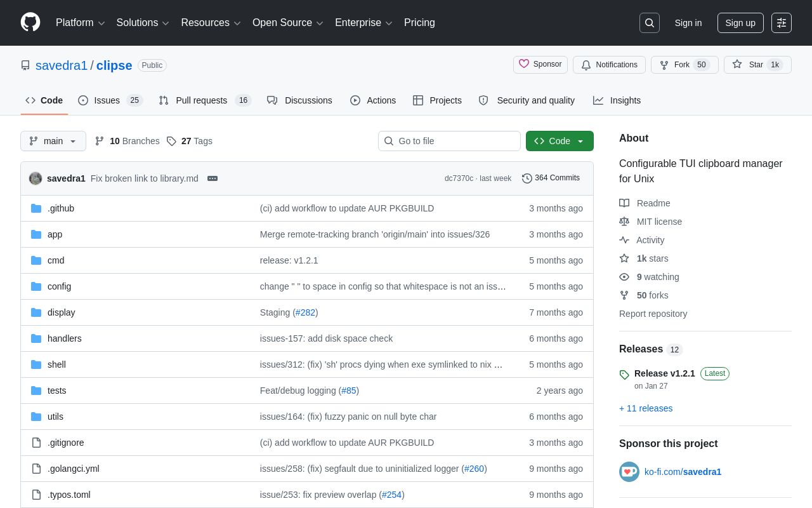The height and width of the screenshot is (508, 812).
Task: Open the appearance settings icon button
Action: tap(782, 23)
